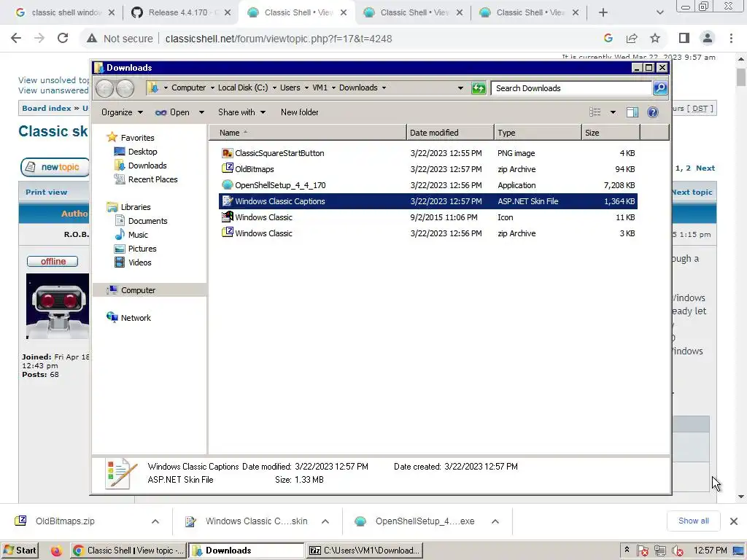
Task: Open the Organize dropdown menu
Action: 122,112
